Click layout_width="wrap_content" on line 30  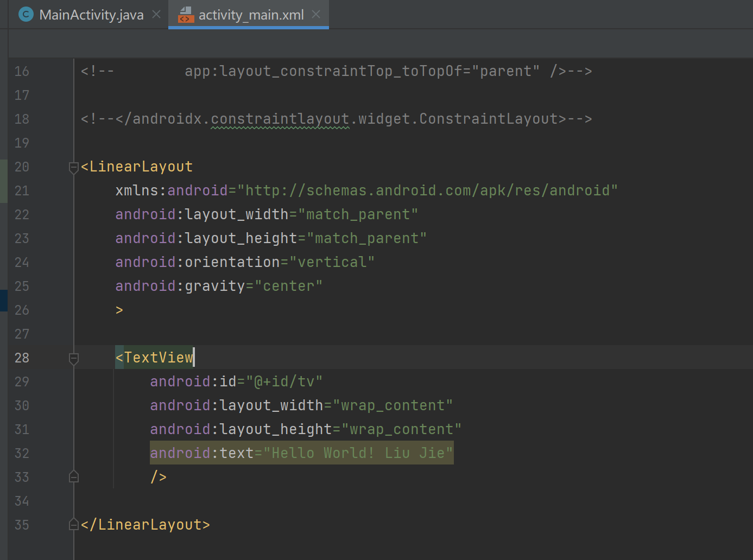click(301, 405)
